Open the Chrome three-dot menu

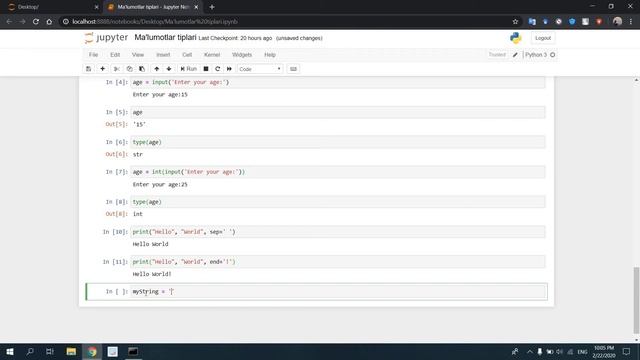click(x=631, y=22)
